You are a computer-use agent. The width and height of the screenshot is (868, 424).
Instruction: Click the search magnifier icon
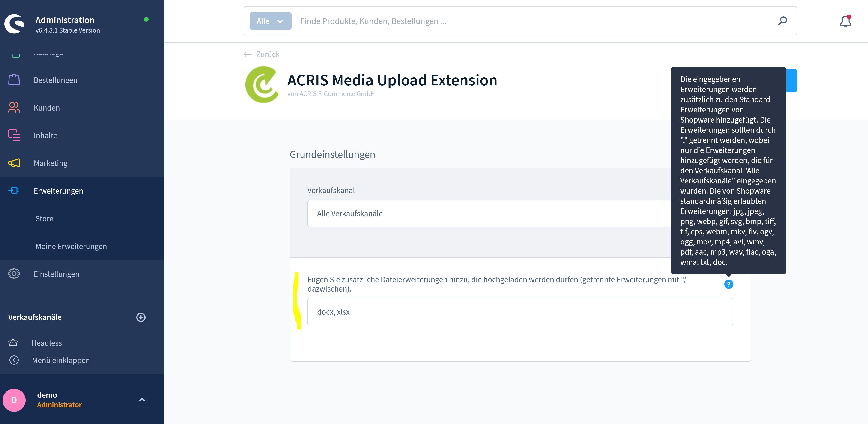[x=782, y=21]
